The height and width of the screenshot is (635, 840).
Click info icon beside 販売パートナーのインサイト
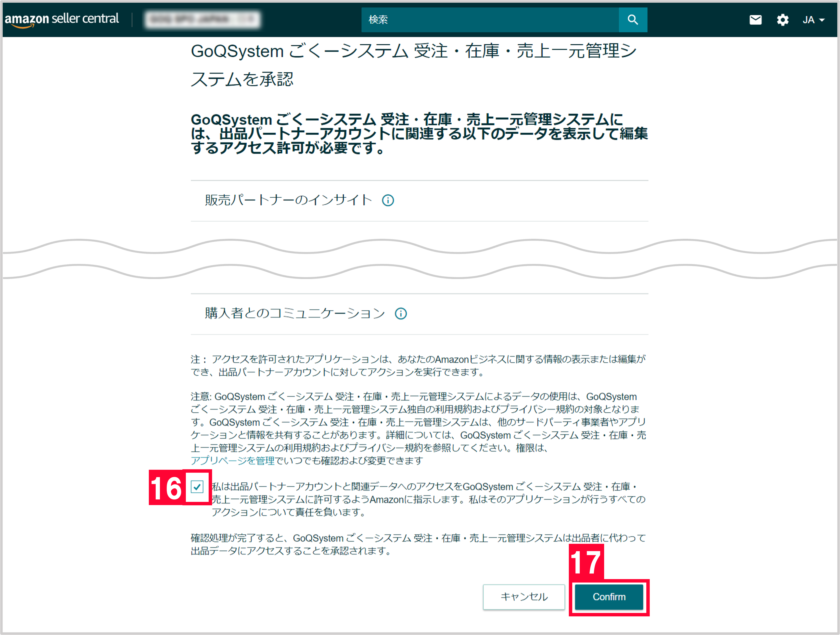point(388,200)
